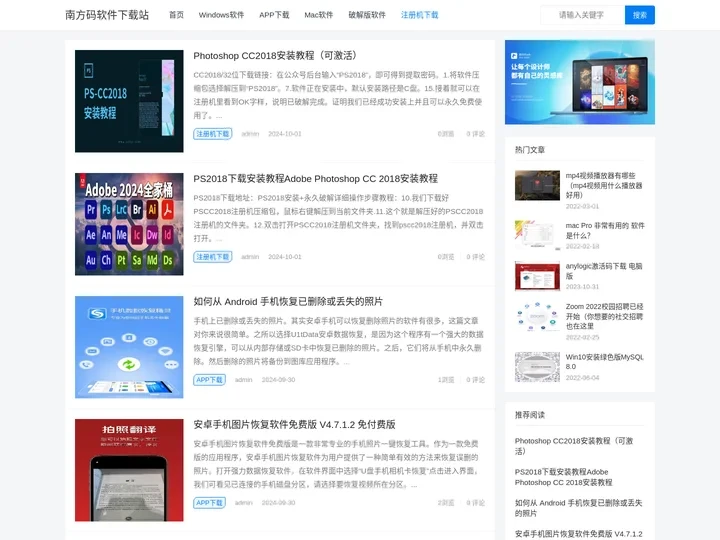Open 如何从 Android 手机恢复已删除 article title
The image size is (720, 540).
coord(288,302)
